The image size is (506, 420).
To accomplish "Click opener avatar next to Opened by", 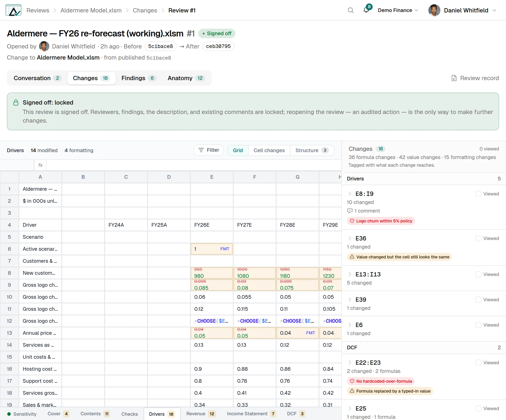I will tap(44, 46).
